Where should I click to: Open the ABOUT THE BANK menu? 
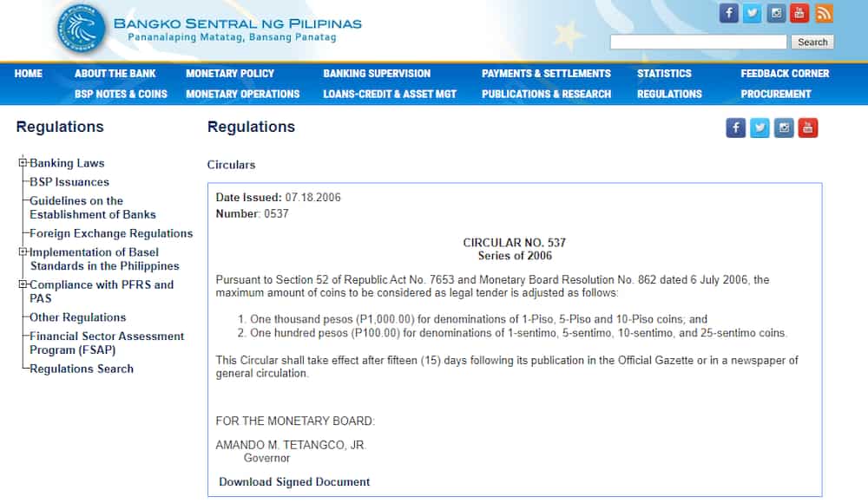[115, 74]
